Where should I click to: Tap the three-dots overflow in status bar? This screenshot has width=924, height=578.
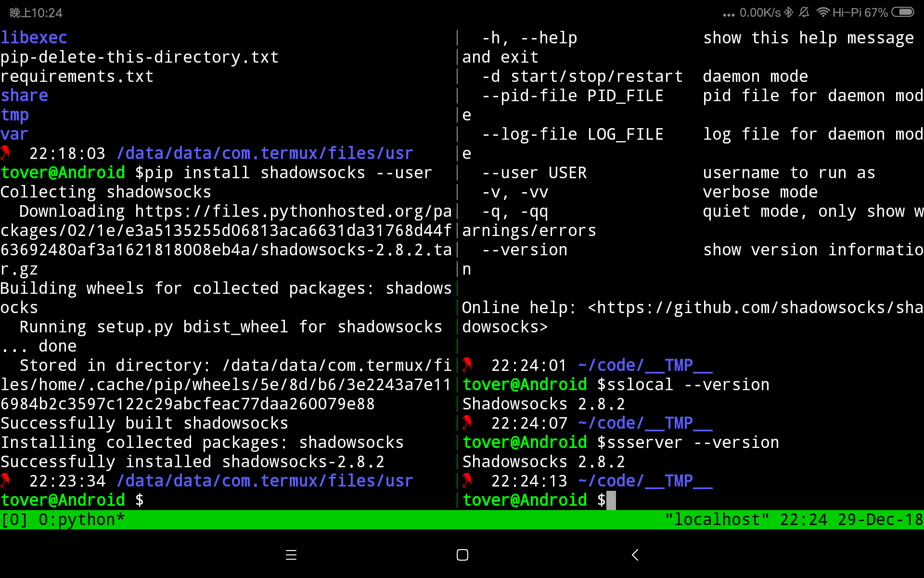click(x=729, y=15)
